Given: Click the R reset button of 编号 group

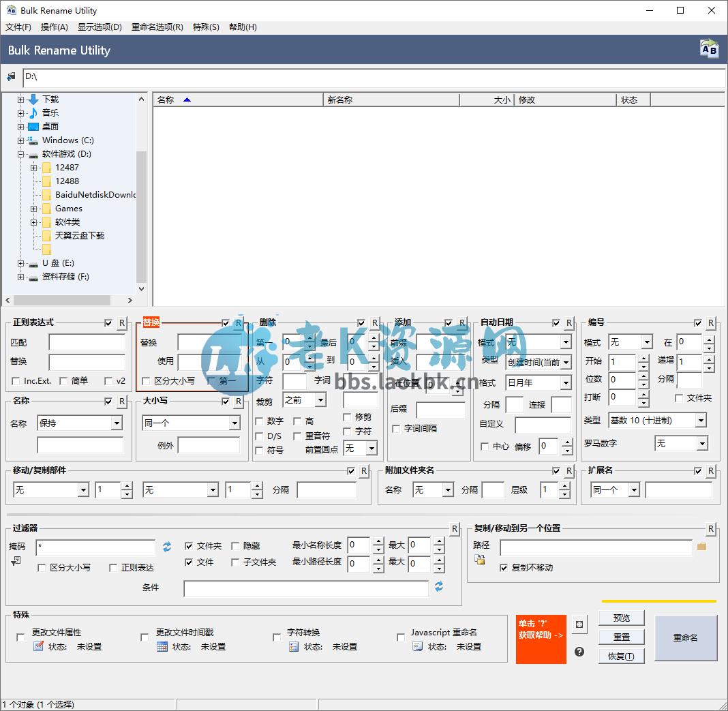Looking at the screenshot, I should point(711,322).
